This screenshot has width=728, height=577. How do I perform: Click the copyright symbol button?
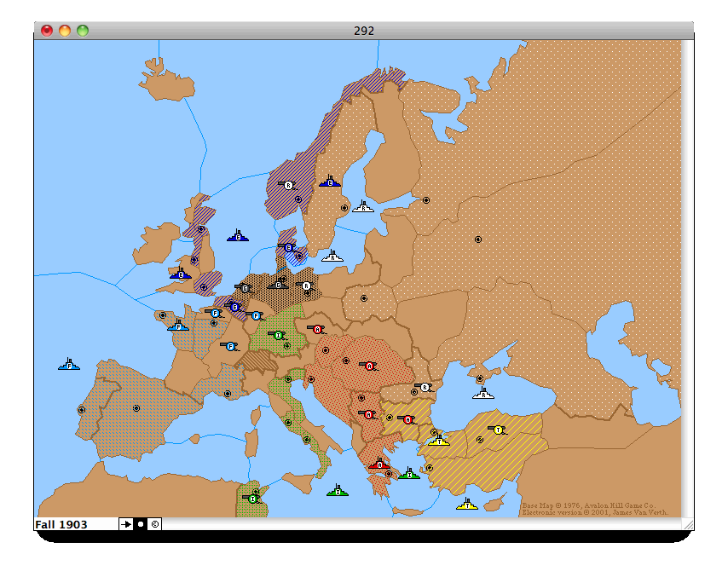[x=155, y=524]
